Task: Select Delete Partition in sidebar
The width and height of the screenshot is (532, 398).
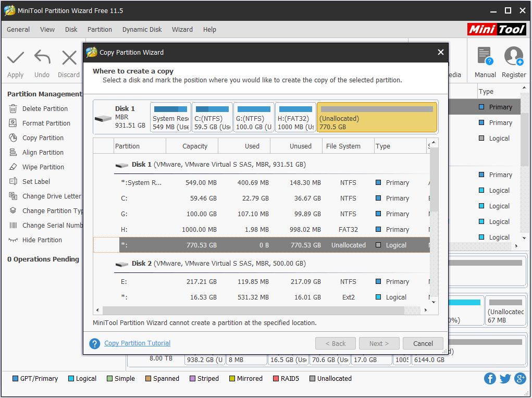Action: pyautogui.click(x=45, y=108)
